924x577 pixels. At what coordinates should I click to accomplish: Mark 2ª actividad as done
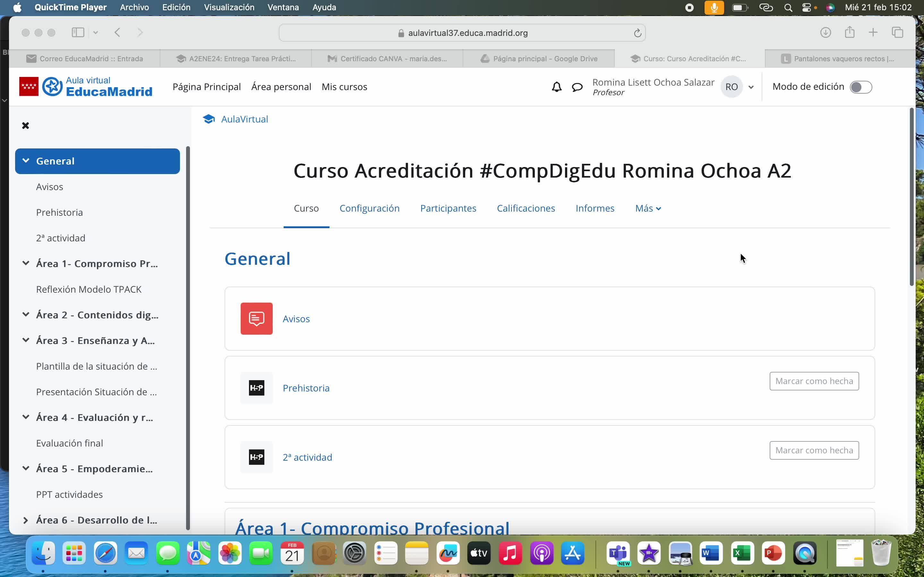pyautogui.click(x=814, y=450)
